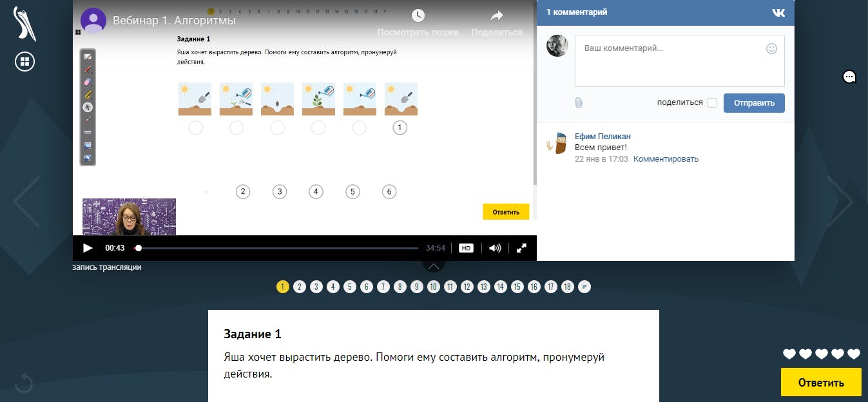Go to task number 5
The image size is (868, 402).
[x=350, y=287]
